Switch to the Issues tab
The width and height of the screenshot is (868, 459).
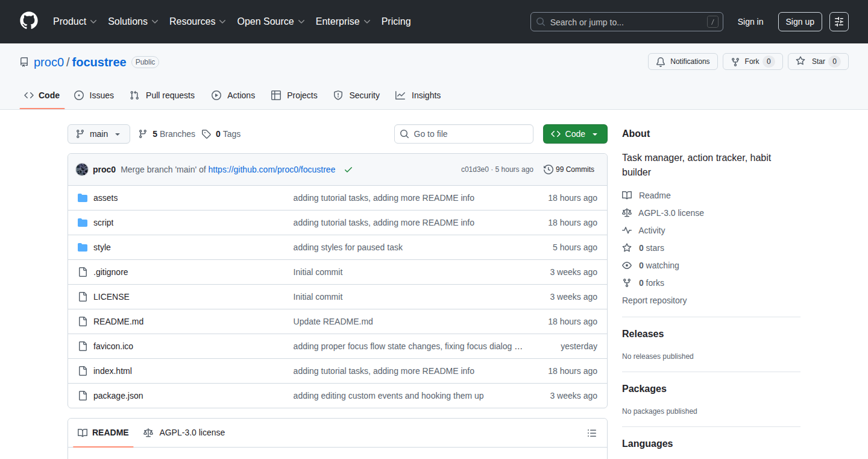[94, 95]
